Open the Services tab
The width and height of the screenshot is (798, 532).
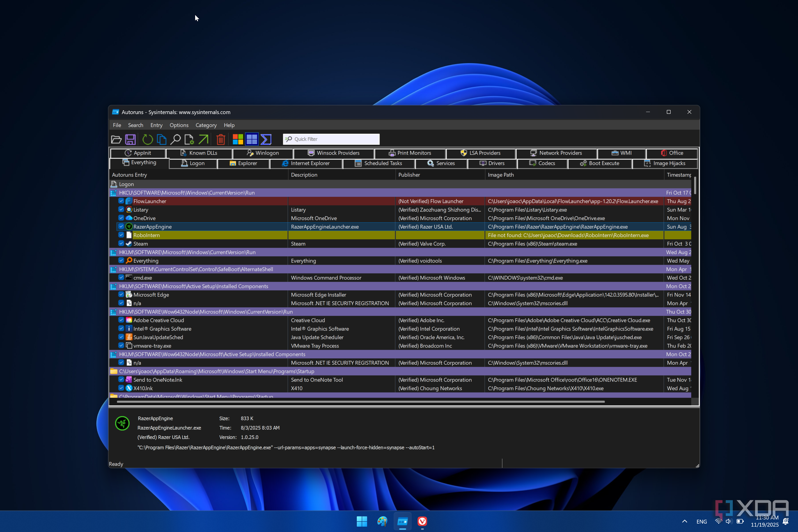click(441, 163)
